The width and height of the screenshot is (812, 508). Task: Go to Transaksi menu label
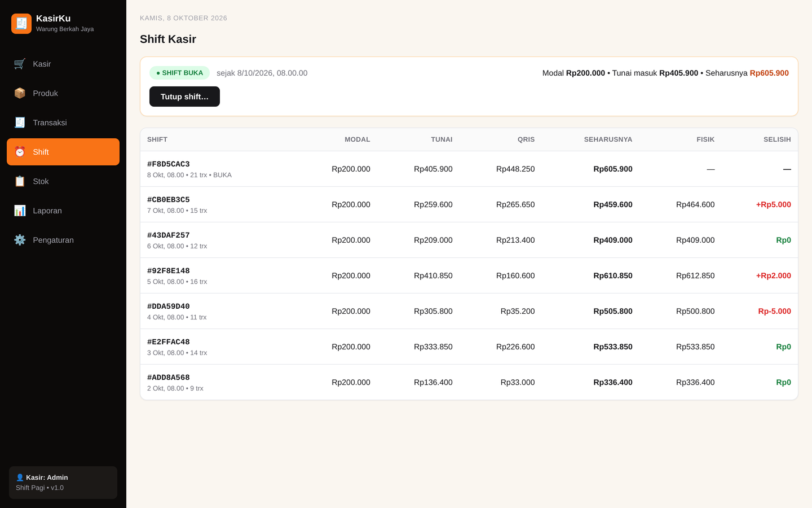[x=50, y=122]
